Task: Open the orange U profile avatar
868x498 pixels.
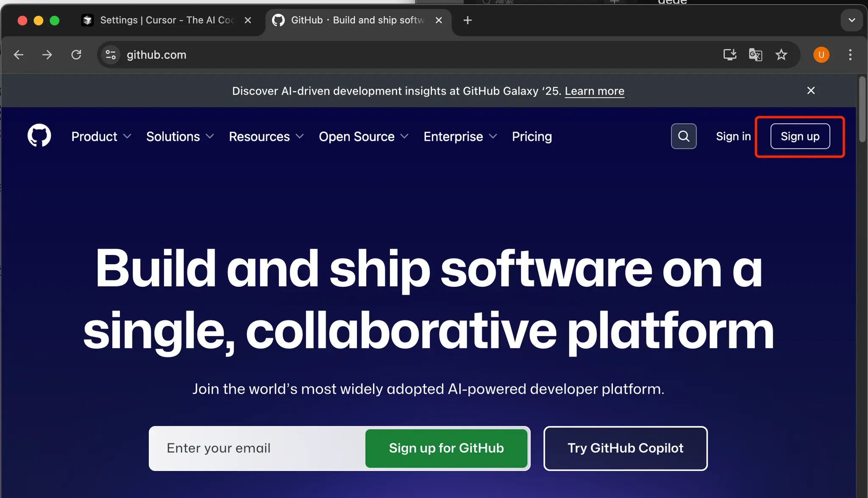Action: point(821,55)
